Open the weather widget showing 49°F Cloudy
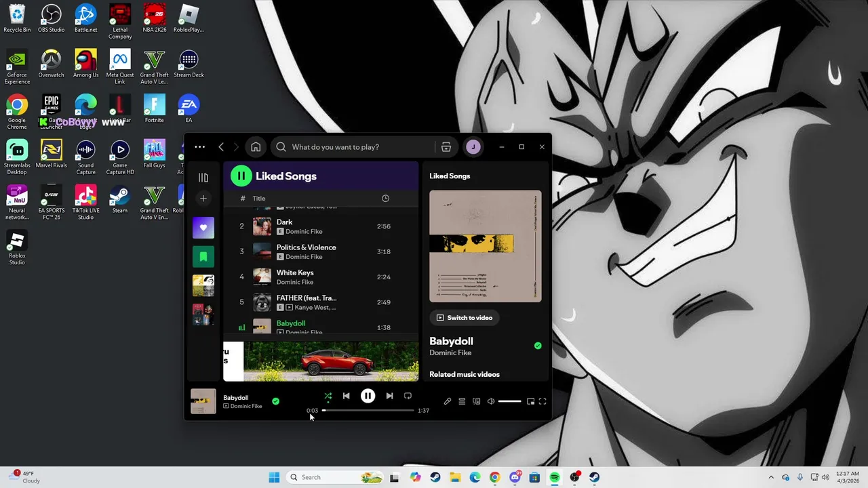The width and height of the screenshot is (868, 488). (26, 477)
